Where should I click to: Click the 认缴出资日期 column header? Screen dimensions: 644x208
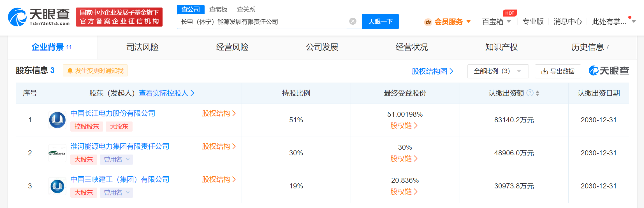(599, 93)
